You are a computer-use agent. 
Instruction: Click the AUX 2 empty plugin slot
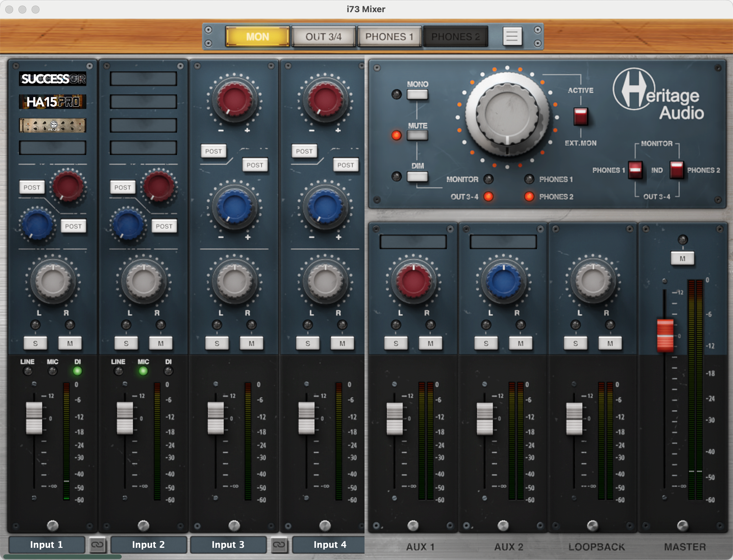[x=503, y=242]
